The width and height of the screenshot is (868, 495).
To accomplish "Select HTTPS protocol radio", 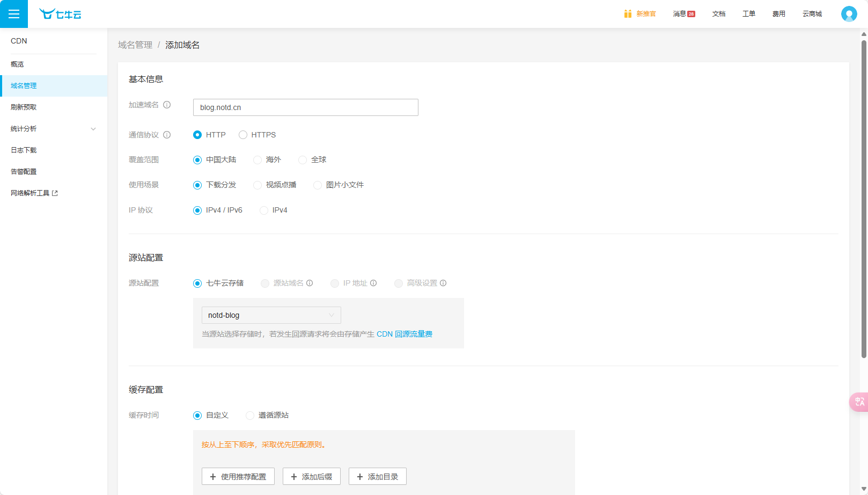I will [x=243, y=135].
